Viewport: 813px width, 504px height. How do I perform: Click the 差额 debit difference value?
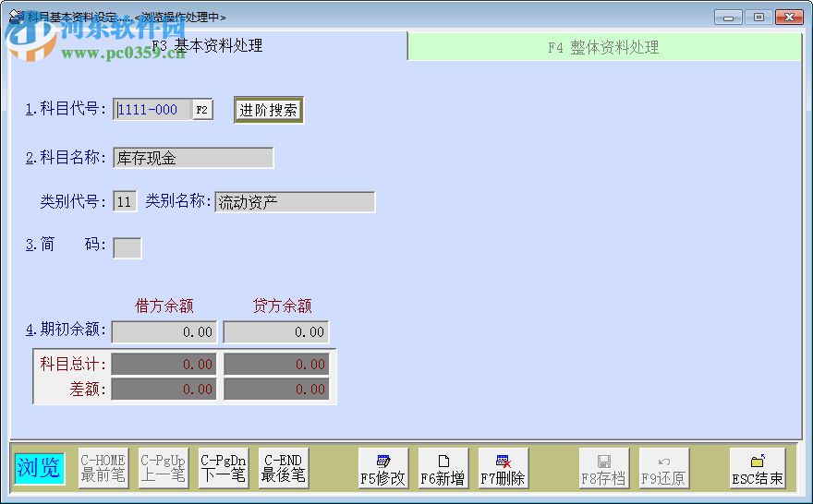(x=164, y=390)
